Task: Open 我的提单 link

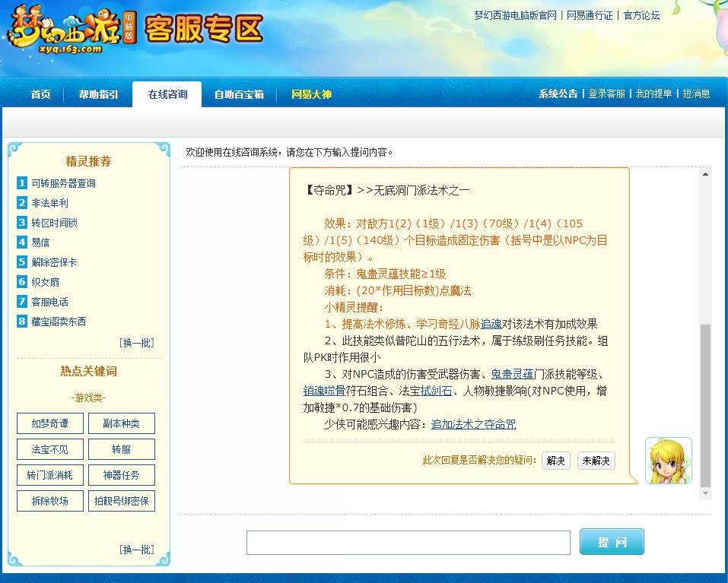Action: (653, 93)
